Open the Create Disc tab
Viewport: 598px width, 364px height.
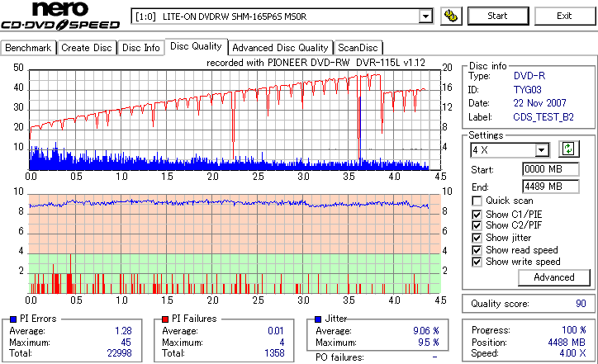(x=87, y=48)
